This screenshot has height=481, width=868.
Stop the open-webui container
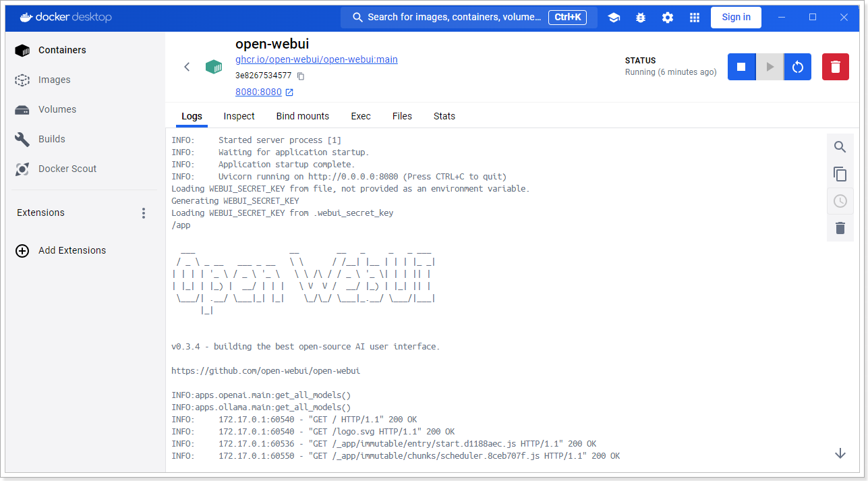741,67
